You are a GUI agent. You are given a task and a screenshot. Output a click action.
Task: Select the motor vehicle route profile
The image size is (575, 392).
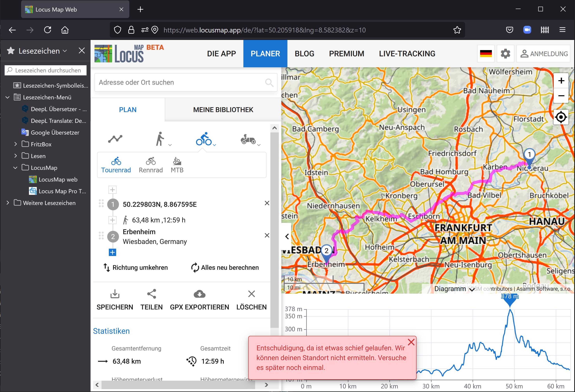coord(248,139)
